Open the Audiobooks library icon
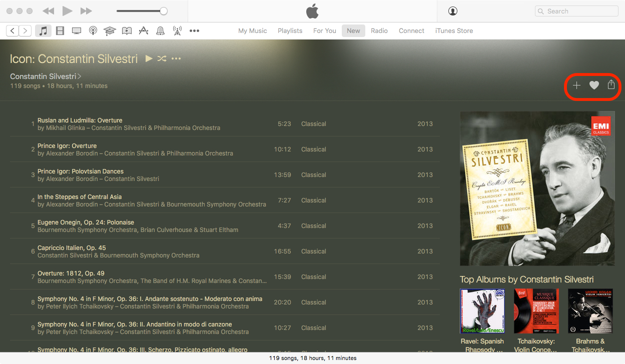The height and width of the screenshot is (364, 625). pyautogui.click(x=127, y=31)
